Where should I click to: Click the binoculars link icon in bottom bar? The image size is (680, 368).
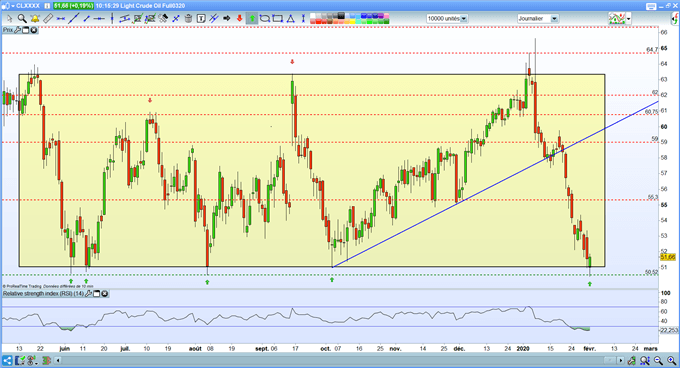click(x=632, y=360)
